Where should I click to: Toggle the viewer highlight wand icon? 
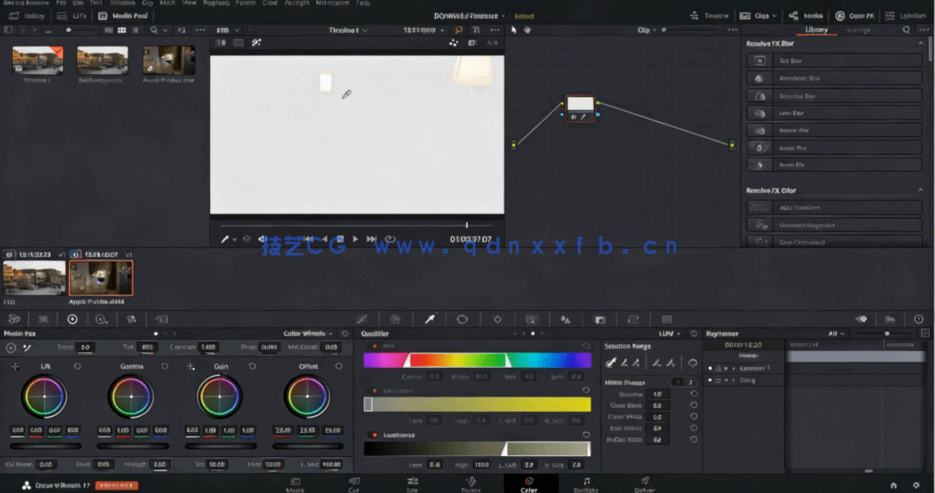tap(256, 43)
